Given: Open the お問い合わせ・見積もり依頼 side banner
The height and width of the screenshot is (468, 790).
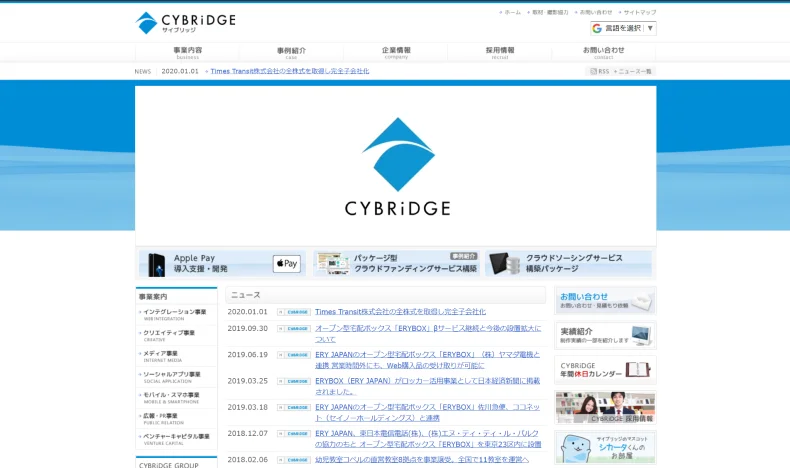Looking at the screenshot, I should click(605, 301).
